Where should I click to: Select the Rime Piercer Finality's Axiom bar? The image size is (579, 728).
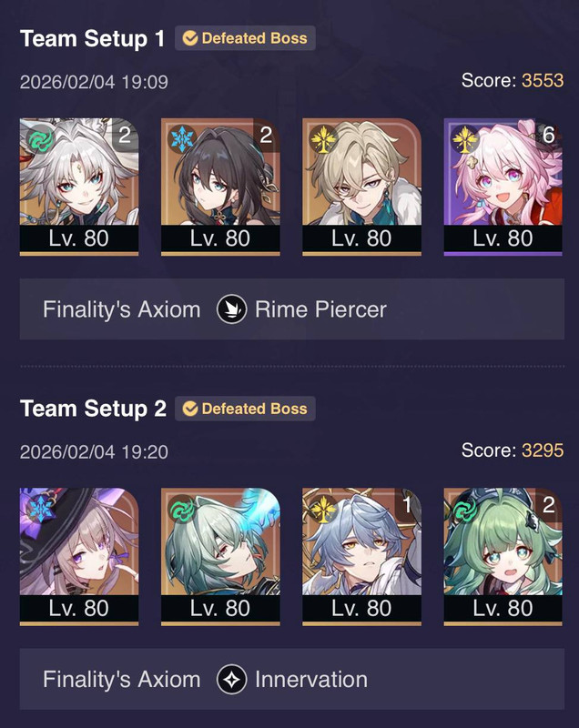pos(292,309)
